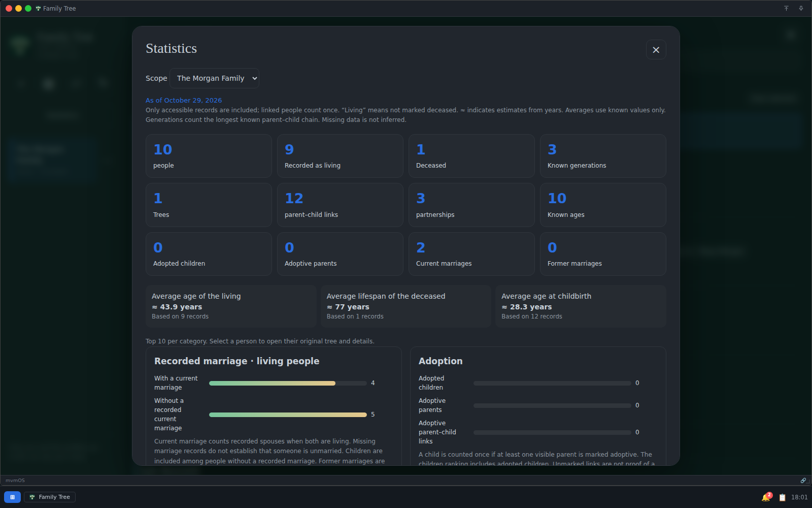Click the "Recorded marriage · living people" heading

tap(236, 361)
